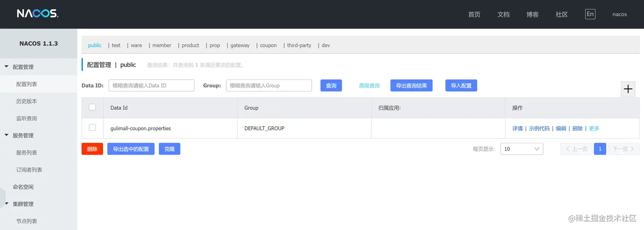Switch language with En button

click(x=590, y=14)
